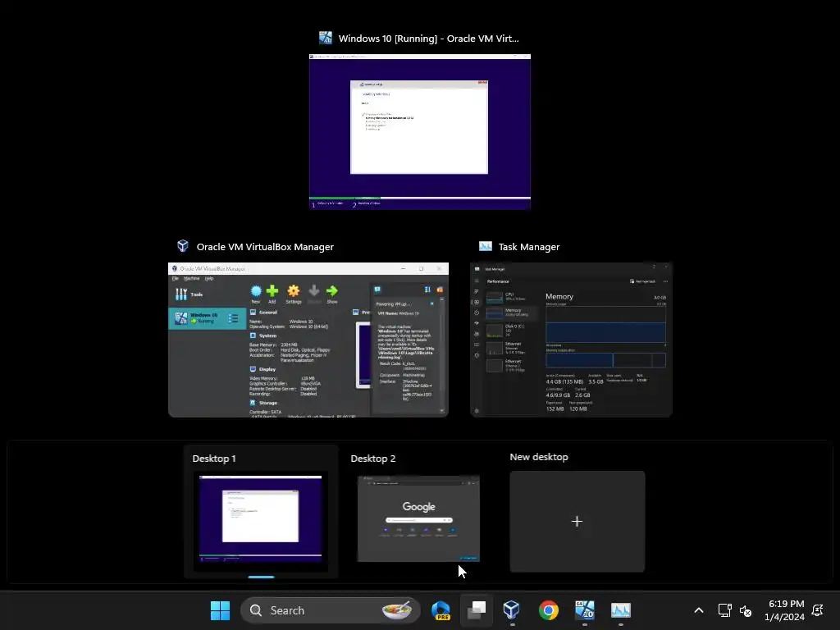Switch to the Oracle VM VirtualBox Manager thumbnail

coord(308,340)
